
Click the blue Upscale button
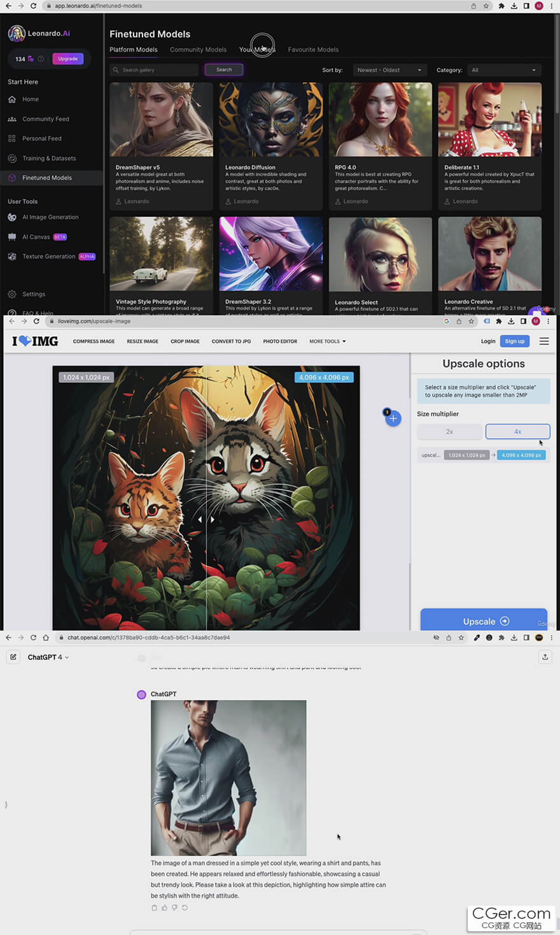[484, 621]
